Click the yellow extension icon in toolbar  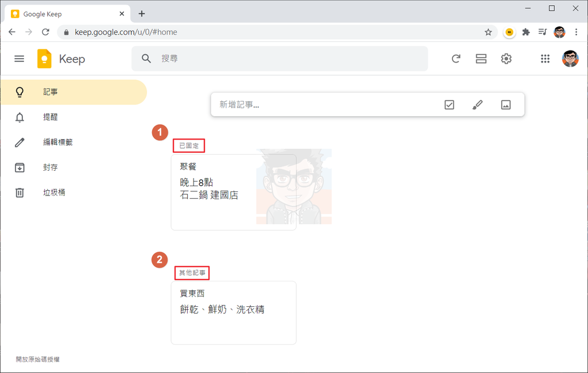tap(509, 32)
